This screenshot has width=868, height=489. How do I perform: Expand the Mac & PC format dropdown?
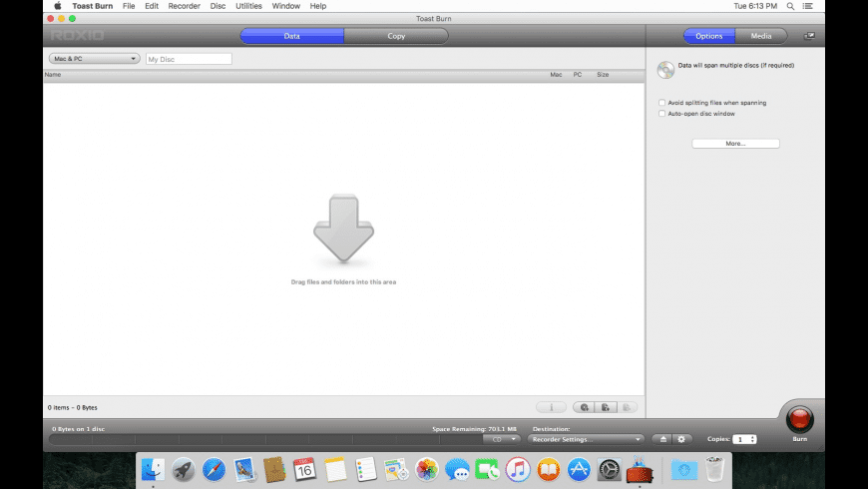[x=94, y=59]
